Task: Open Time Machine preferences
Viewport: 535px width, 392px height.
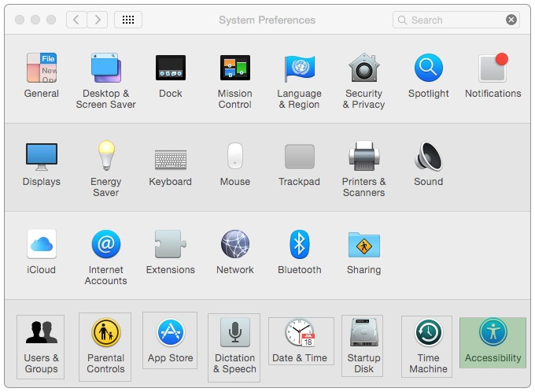Action: (427, 346)
